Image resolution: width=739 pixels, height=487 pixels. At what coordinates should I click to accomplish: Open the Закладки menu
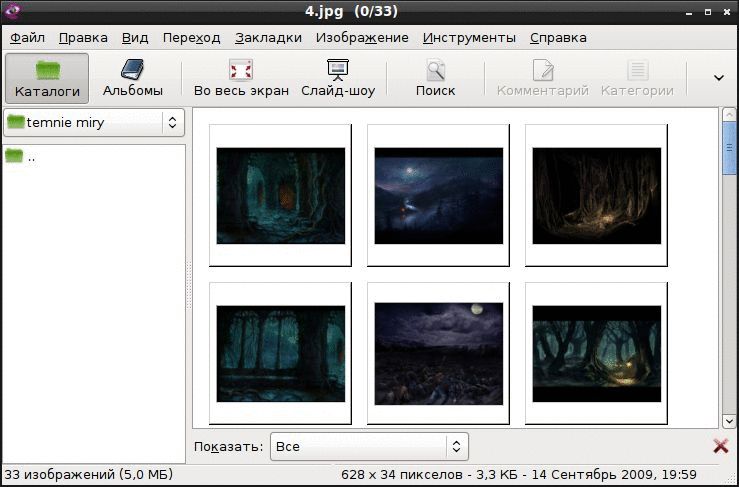(268, 38)
